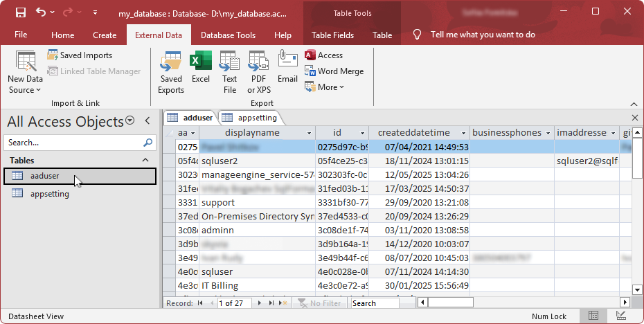Open the id column filter dropdown
The height and width of the screenshot is (324, 644).
click(x=362, y=133)
